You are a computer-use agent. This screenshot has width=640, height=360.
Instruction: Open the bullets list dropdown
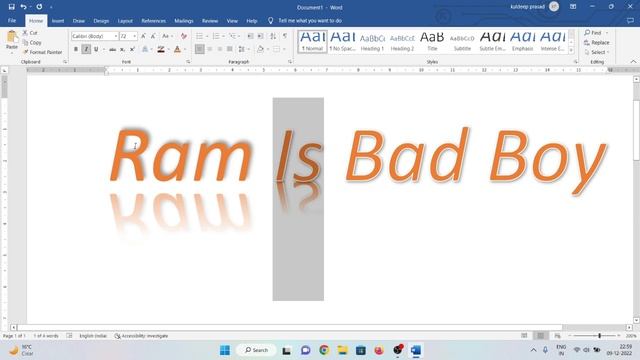point(207,36)
